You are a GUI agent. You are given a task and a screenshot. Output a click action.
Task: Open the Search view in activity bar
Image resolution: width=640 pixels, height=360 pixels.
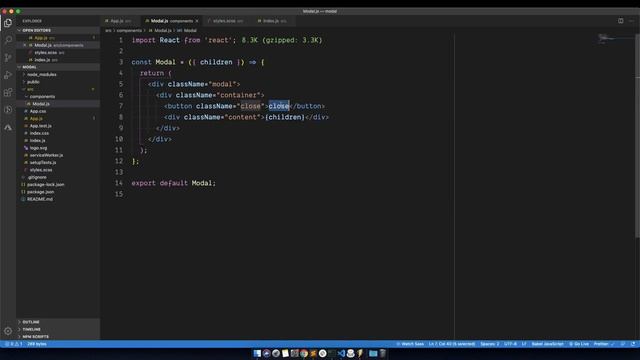pyautogui.click(x=8, y=40)
